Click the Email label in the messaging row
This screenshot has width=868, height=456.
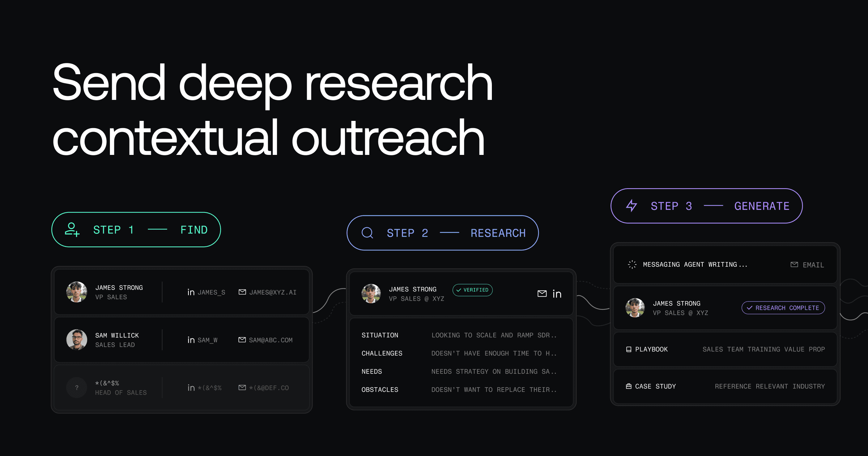point(813,265)
